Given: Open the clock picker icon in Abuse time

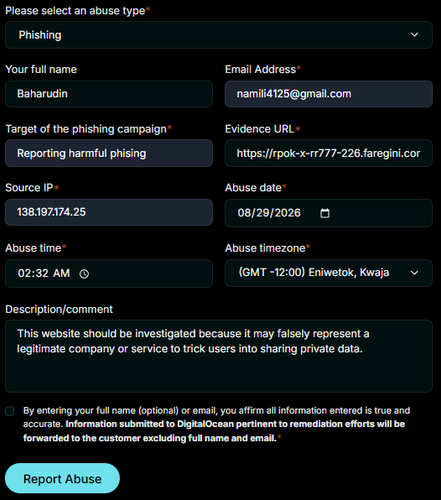Looking at the screenshot, I should 84,274.
